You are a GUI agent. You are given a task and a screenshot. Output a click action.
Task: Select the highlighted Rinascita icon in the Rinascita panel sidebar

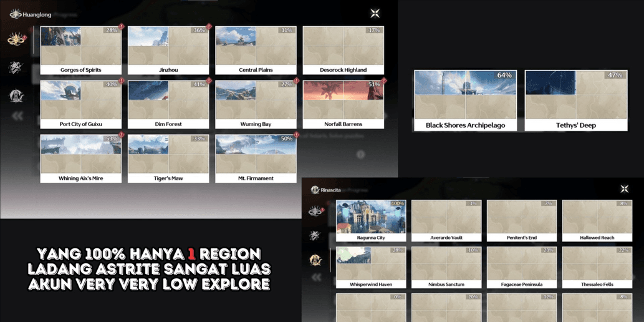(x=315, y=260)
